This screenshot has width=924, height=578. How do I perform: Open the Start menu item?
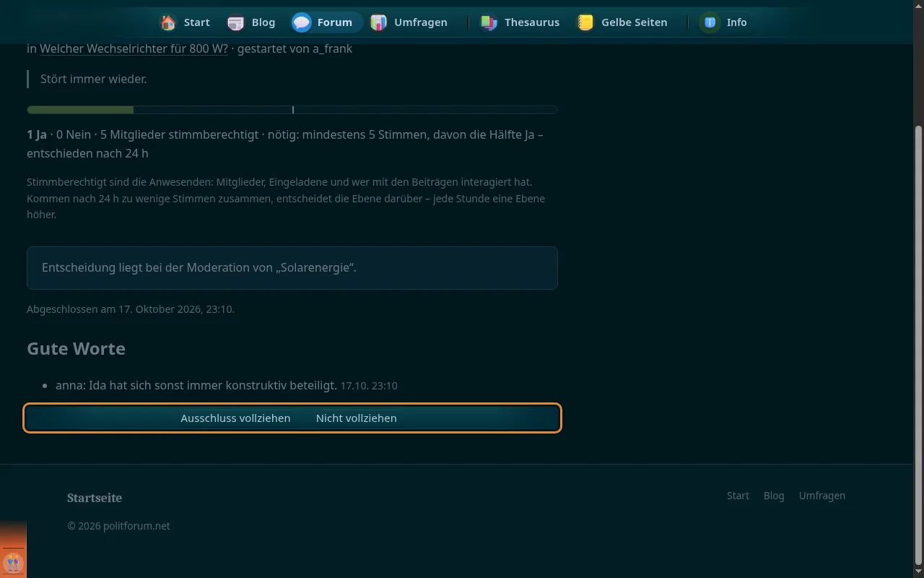(186, 22)
